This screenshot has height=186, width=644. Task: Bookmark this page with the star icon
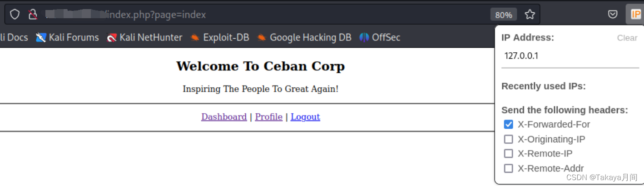pos(530,15)
